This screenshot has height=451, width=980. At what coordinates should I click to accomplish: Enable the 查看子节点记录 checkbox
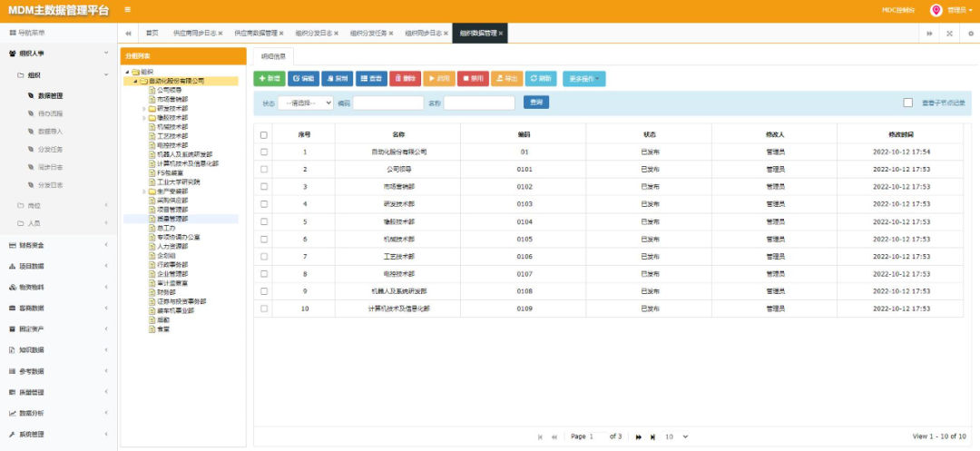tap(908, 103)
